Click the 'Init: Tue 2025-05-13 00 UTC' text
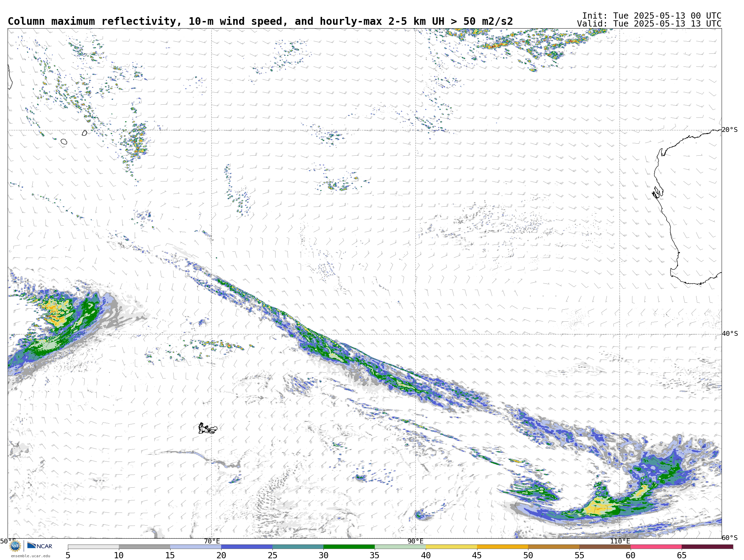This screenshot has height=560, width=744. [652, 16]
